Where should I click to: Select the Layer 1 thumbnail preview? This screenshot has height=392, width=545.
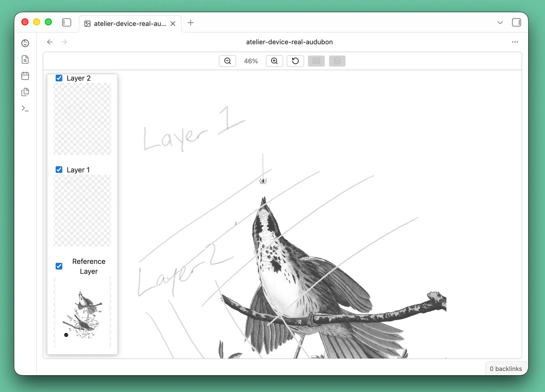[x=82, y=211]
